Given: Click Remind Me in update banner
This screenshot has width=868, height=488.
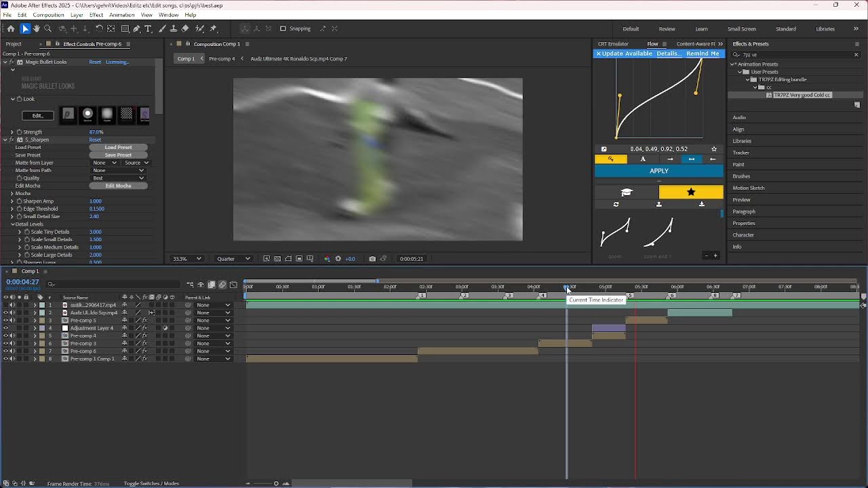Looking at the screenshot, I should [x=703, y=54].
